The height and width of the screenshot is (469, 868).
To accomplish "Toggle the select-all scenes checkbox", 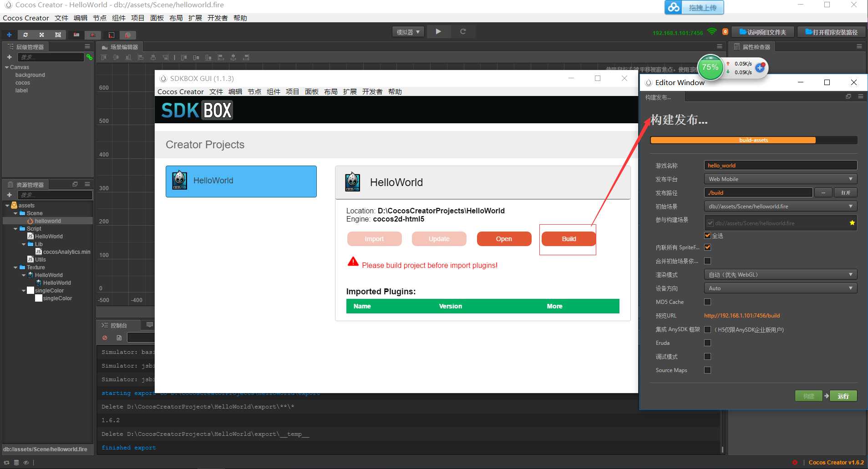I will [x=707, y=235].
